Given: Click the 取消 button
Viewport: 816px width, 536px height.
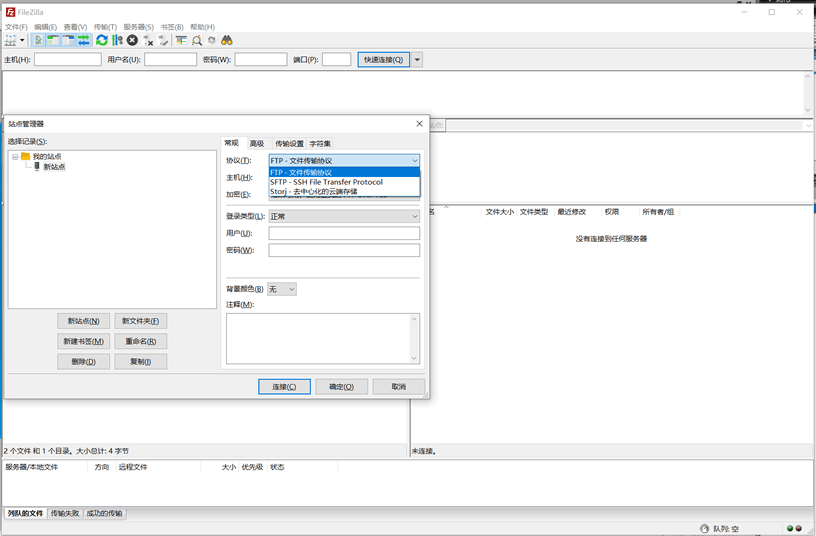Looking at the screenshot, I should pos(399,387).
